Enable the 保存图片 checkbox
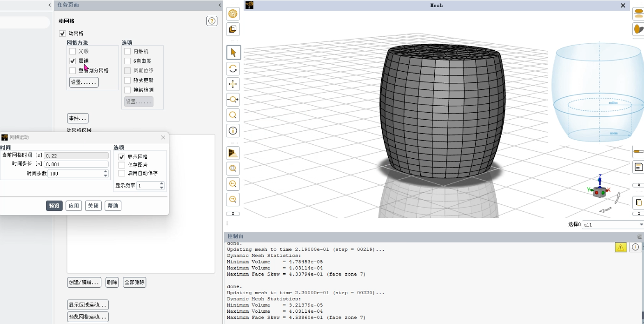 [x=122, y=165]
